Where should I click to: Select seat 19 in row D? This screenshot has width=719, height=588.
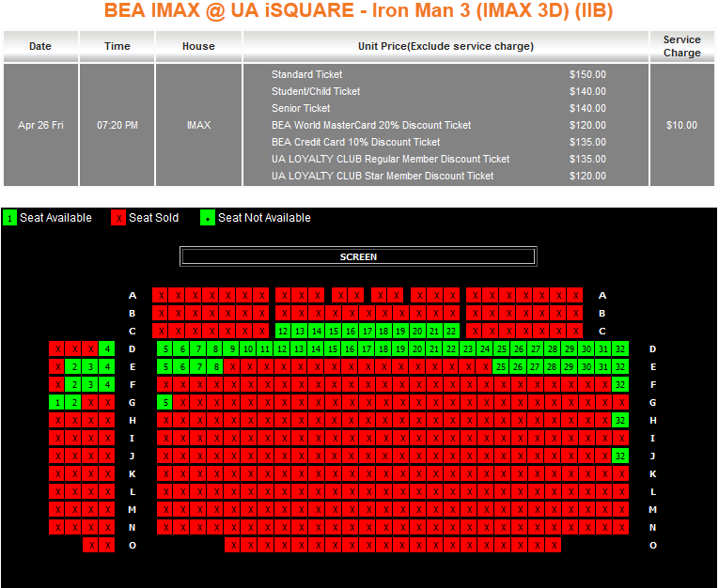click(400, 348)
